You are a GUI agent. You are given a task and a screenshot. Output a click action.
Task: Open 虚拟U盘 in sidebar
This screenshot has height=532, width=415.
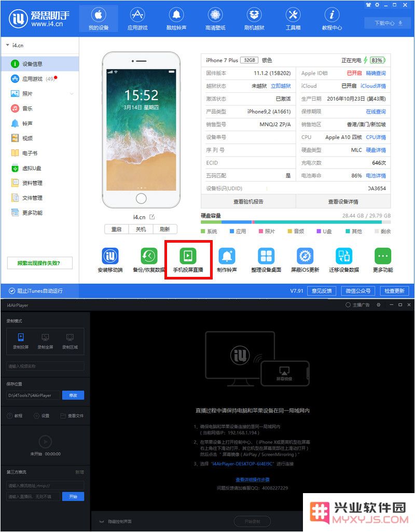tap(40, 168)
